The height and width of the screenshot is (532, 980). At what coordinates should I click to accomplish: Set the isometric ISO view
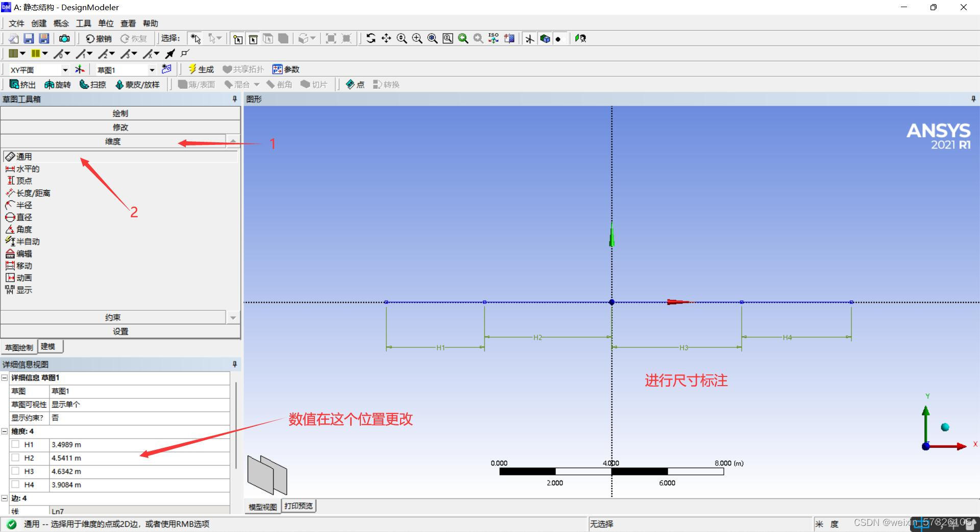pyautogui.click(x=494, y=38)
